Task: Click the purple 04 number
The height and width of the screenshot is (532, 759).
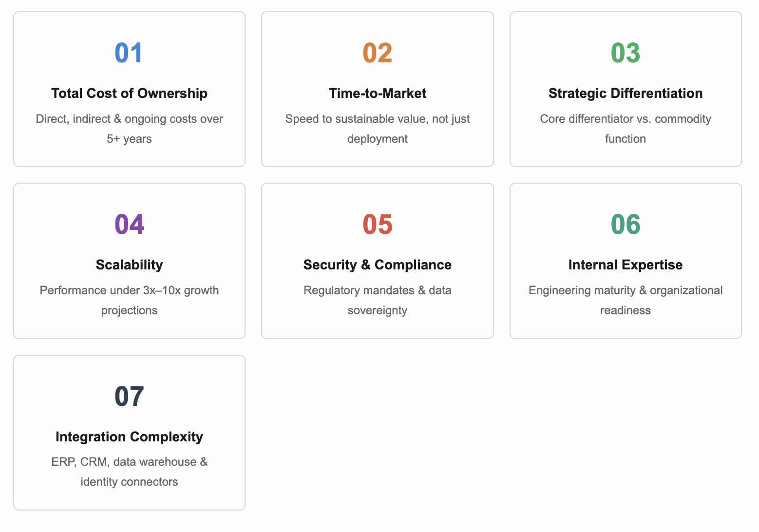Action: click(129, 225)
